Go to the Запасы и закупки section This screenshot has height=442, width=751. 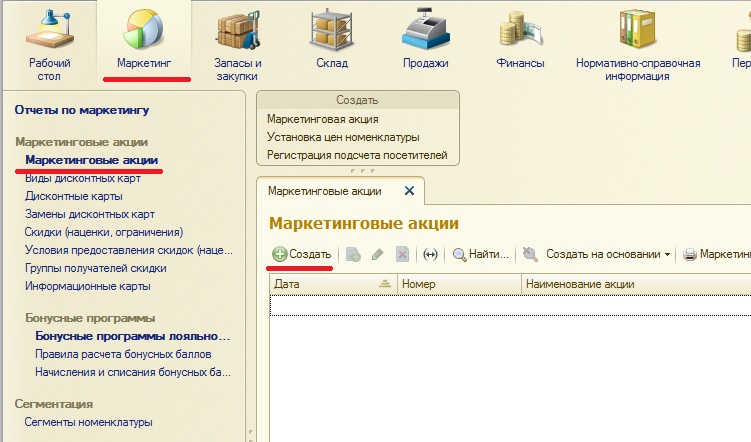coord(237,32)
